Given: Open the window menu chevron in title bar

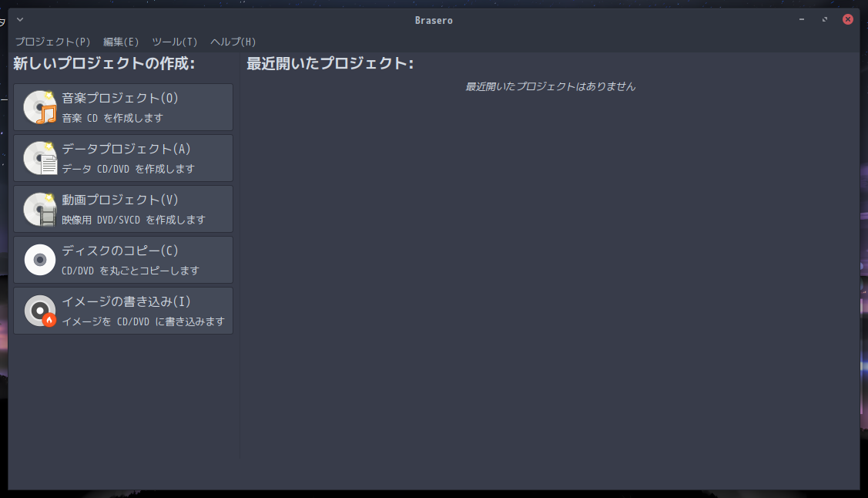Looking at the screenshot, I should 20,19.
